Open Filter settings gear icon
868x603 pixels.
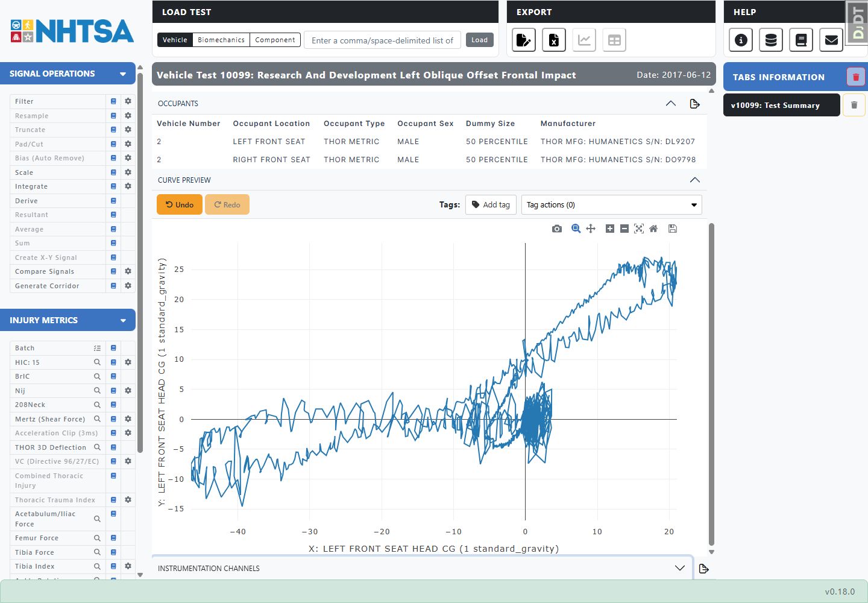click(128, 101)
